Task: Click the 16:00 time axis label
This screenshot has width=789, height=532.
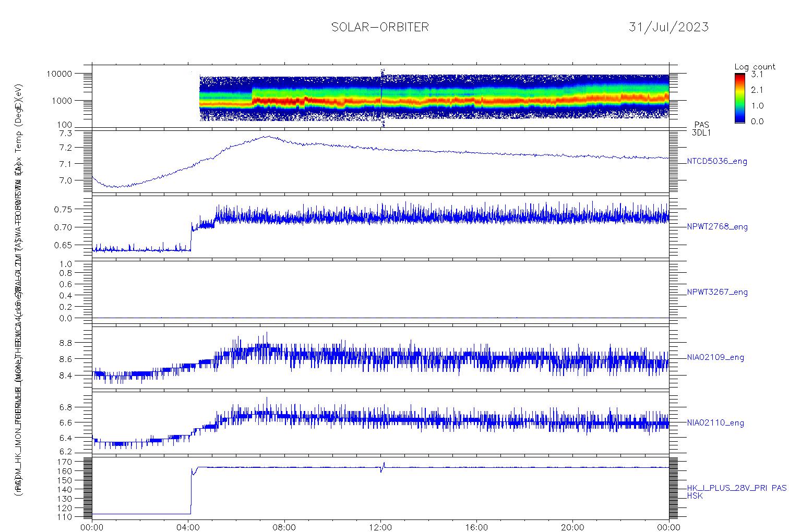Action: pyautogui.click(x=476, y=527)
